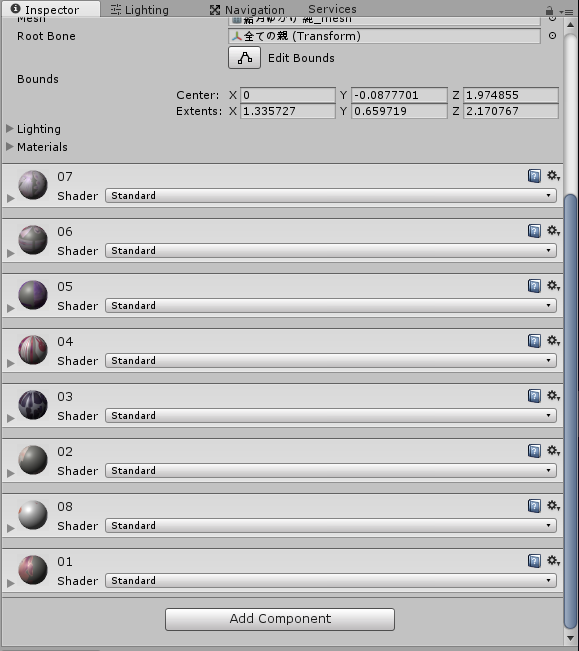The image size is (579, 651).
Task: Open settings gear menu for material 02
Action: coord(553,451)
